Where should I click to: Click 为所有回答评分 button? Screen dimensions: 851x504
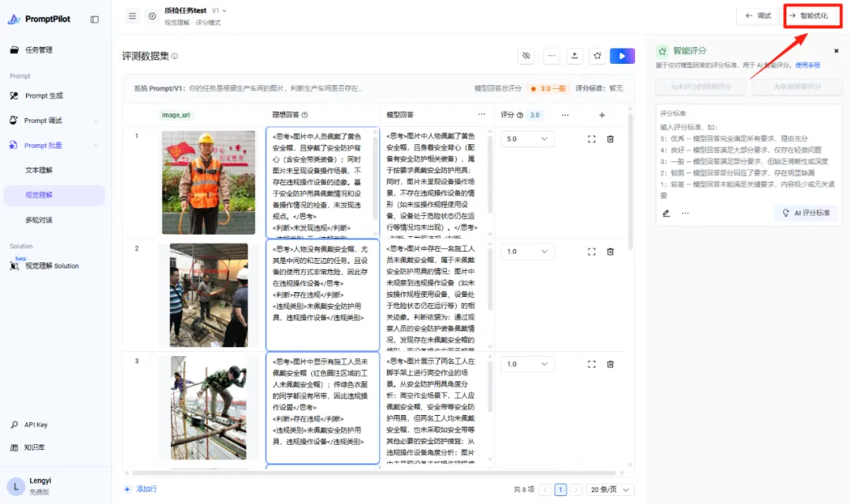pyautogui.click(x=797, y=87)
